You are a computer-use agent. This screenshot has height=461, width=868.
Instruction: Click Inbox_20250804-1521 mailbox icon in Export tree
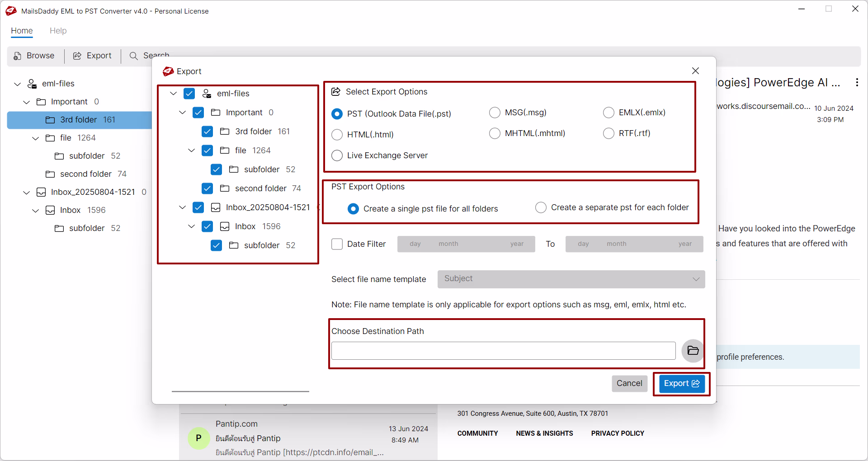(x=216, y=207)
